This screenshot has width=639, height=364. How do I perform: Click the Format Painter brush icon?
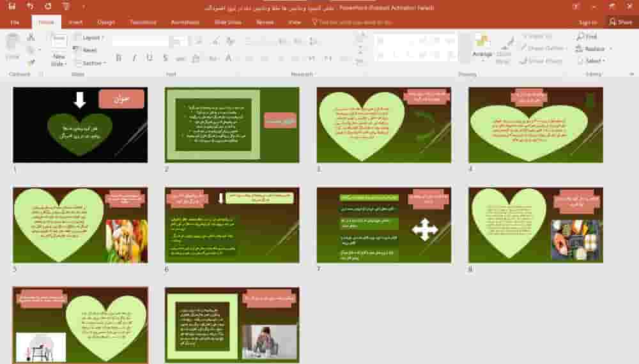point(31,62)
